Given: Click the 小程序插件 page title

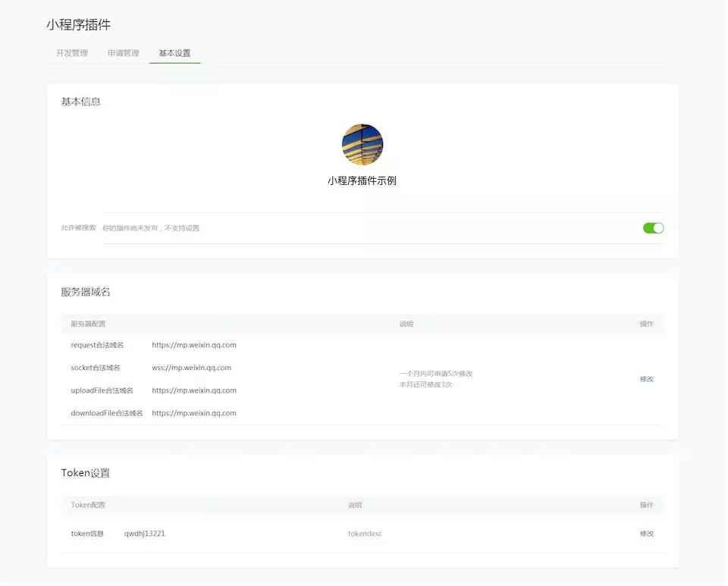Looking at the screenshot, I should coord(78,24).
